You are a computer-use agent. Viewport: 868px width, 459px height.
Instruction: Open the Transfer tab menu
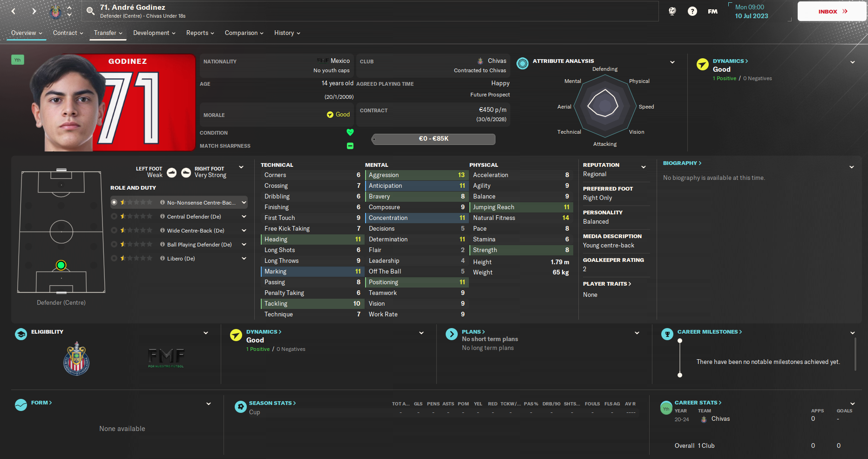point(108,33)
